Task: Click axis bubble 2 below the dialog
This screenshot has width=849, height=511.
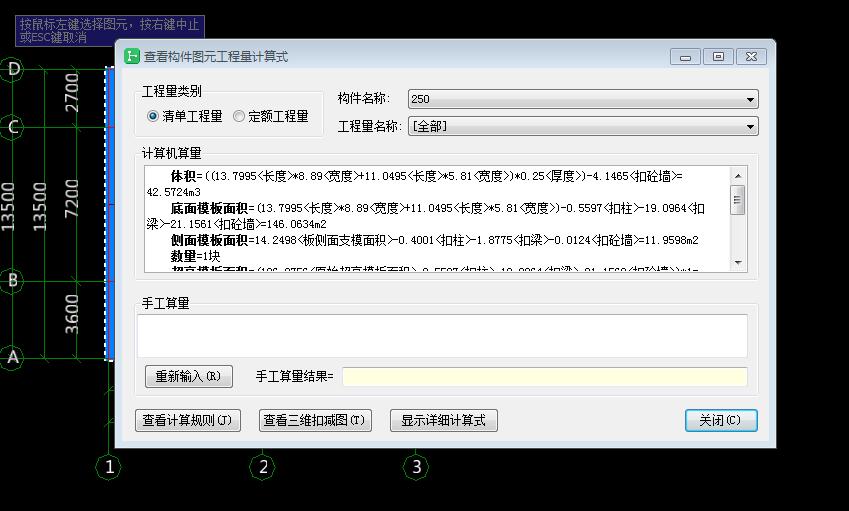Action: click(x=263, y=467)
